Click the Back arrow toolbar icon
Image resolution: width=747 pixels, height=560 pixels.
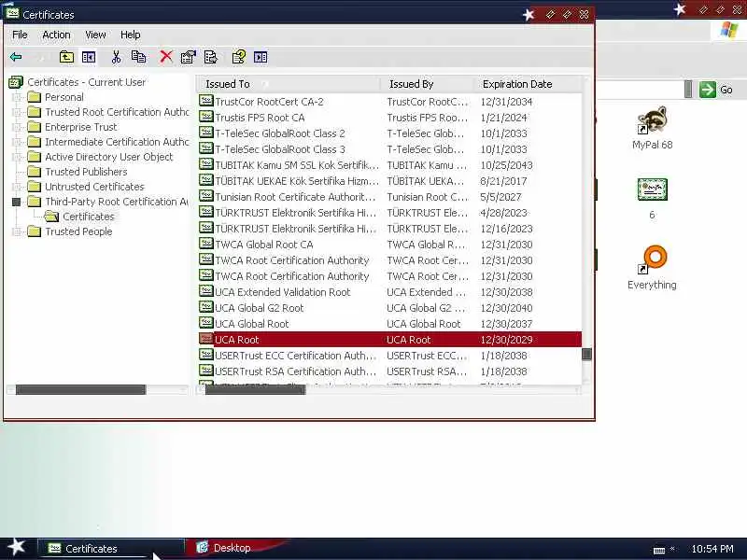[16, 57]
